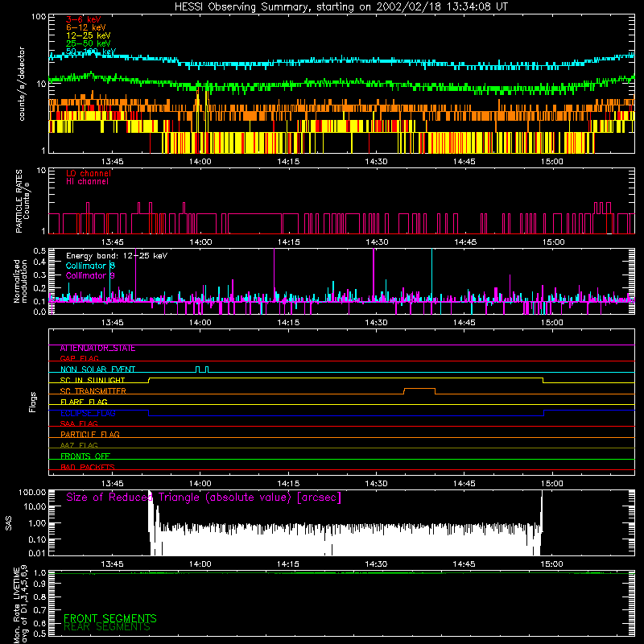This screenshot has height=644, width=644.
Task: Click the 'Size of Reduced Triangle' plot title
Action: [x=204, y=497]
